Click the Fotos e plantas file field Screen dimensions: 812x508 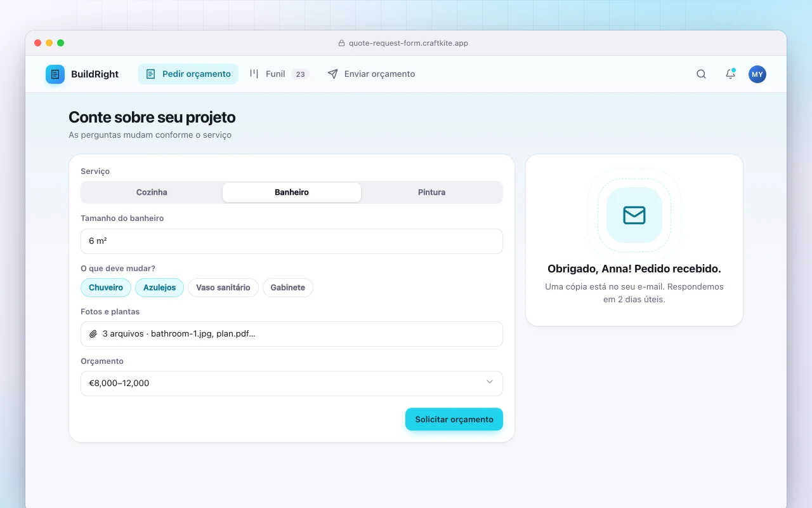pos(292,334)
